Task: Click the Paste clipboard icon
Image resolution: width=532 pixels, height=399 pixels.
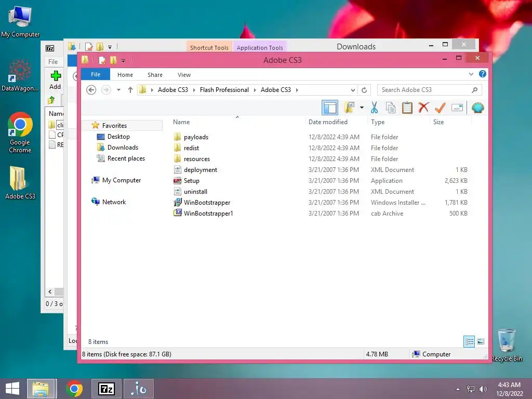Action: [x=407, y=108]
